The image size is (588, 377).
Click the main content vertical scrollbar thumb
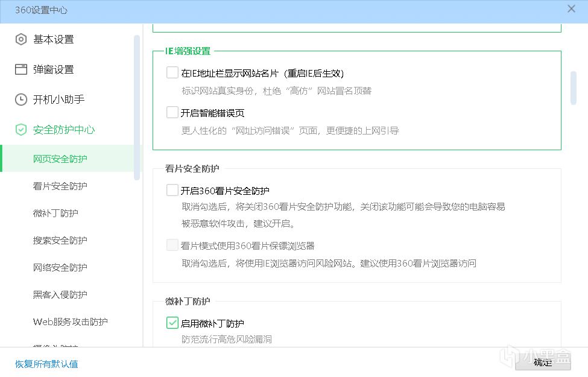573,88
